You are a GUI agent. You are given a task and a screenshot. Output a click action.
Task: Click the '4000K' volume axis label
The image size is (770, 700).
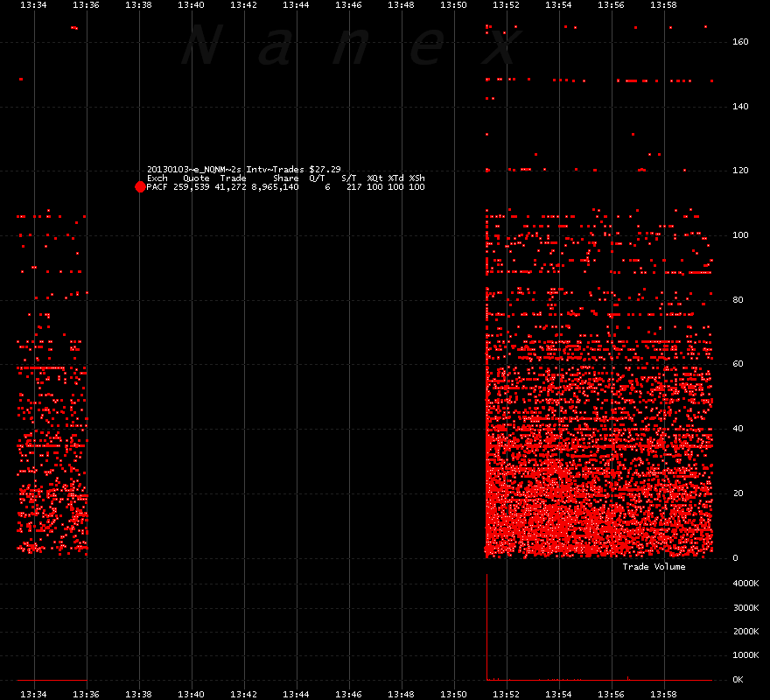(745, 584)
